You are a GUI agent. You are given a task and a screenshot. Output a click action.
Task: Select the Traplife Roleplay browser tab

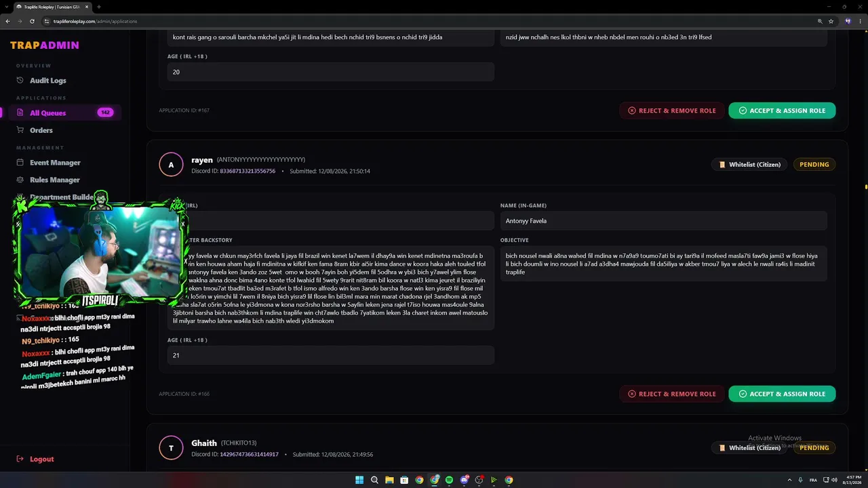pyautogui.click(x=52, y=7)
